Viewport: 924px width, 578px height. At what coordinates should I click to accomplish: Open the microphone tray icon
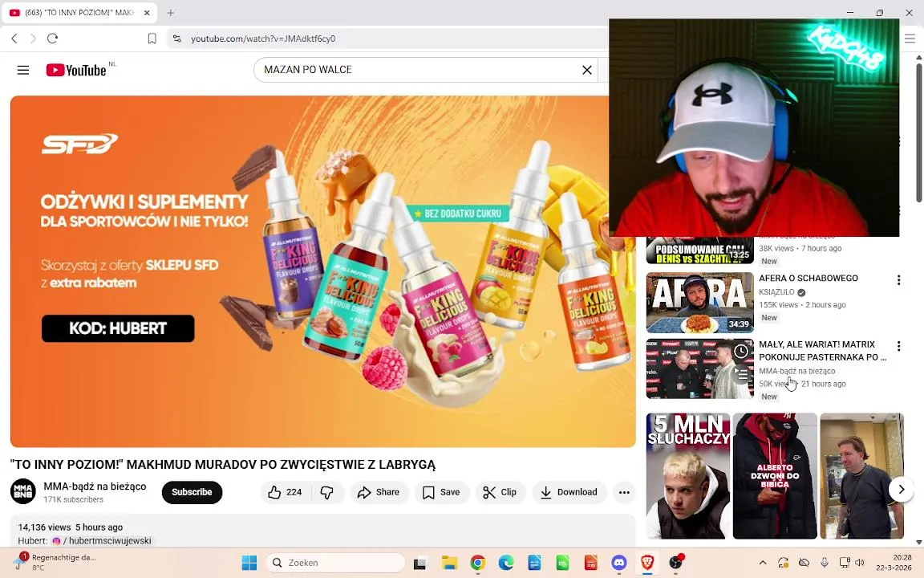(x=825, y=564)
